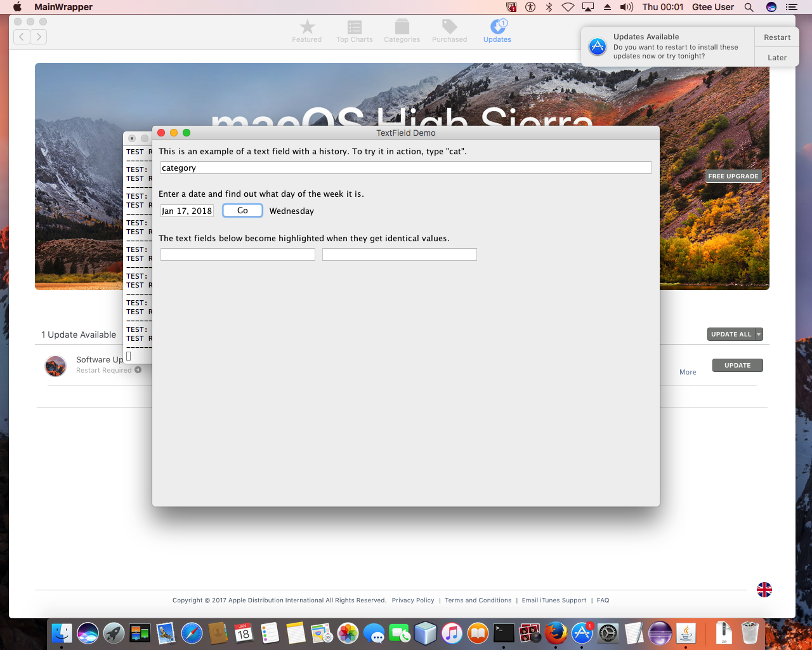The image size is (812, 650).
Task: Expand the Update All dropdown arrow
Action: pyautogui.click(x=759, y=335)
